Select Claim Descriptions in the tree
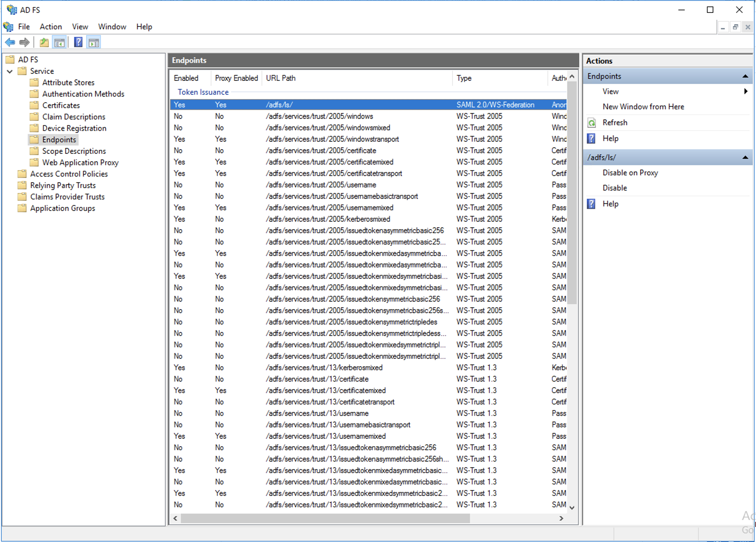756x542 pixels. [x=74, y=117]
